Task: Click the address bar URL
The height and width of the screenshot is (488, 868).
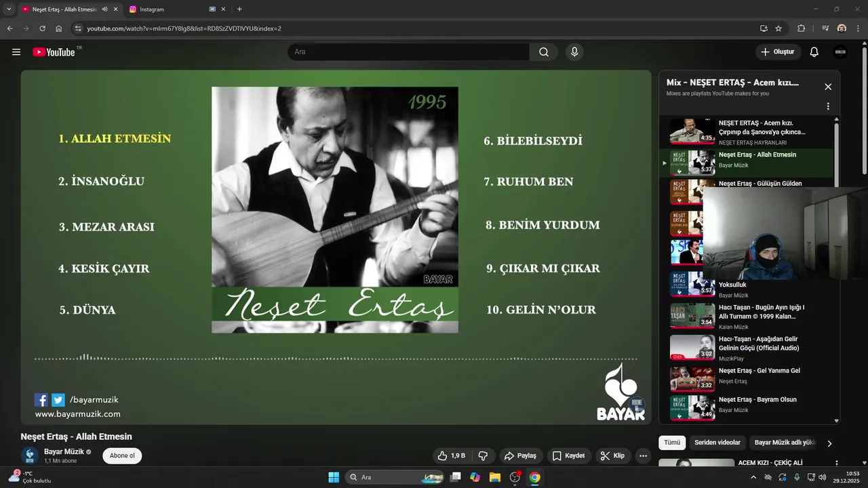Action: (x=184, y=28)
